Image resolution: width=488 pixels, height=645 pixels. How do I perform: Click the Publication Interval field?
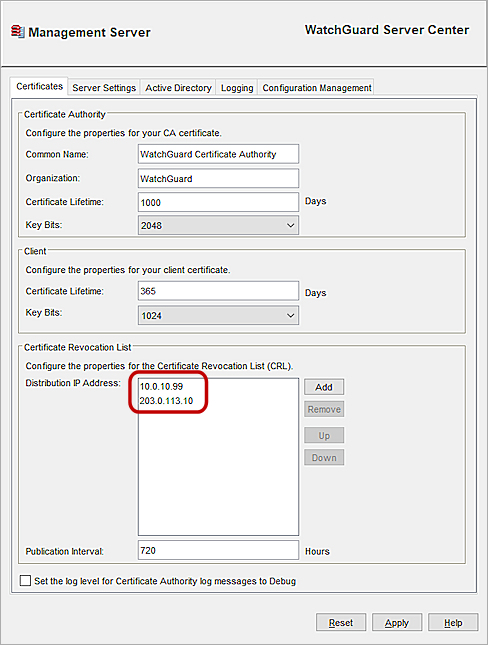[218, 550]
